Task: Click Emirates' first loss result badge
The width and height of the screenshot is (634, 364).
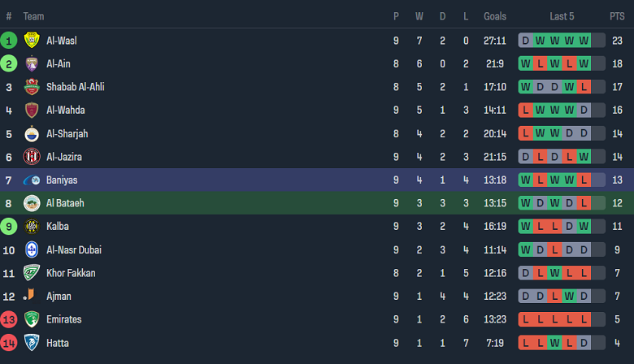Action: [x=526, y=319]
